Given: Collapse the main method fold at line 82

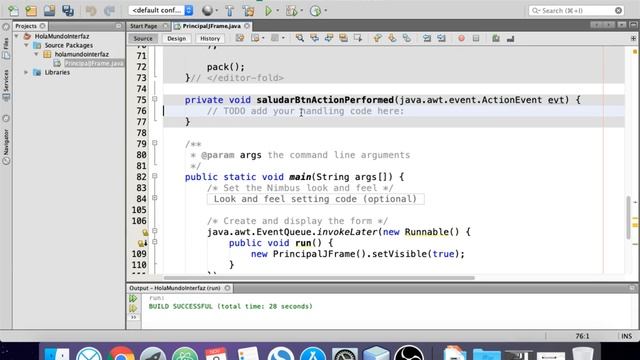Looking at the screenshot, I should pyautogui.click(x=155, y=176).
